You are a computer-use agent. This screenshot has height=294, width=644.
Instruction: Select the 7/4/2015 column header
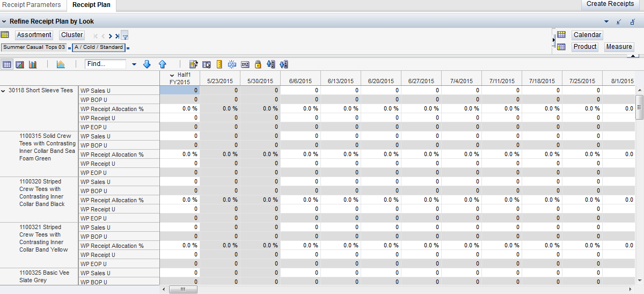[x=462, y=78]
